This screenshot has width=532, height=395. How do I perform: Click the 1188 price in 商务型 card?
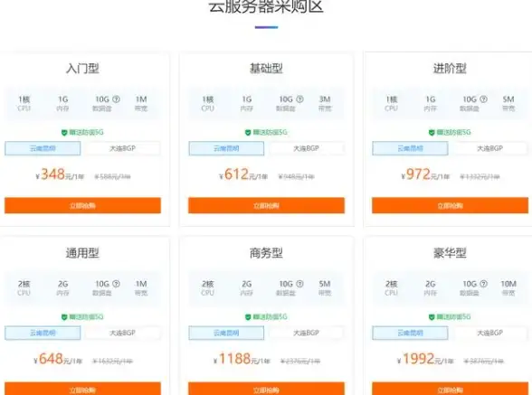[x=235, y=359]
